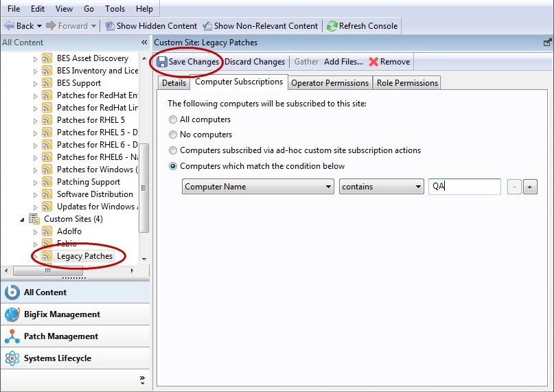
Task: Expand the BES Asset Discovery tree node
Action: point(35,59)
